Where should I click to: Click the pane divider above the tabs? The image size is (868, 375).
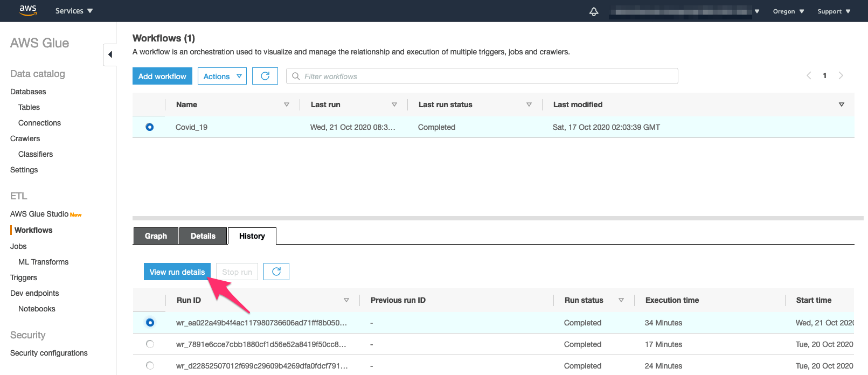click(498, 218)
